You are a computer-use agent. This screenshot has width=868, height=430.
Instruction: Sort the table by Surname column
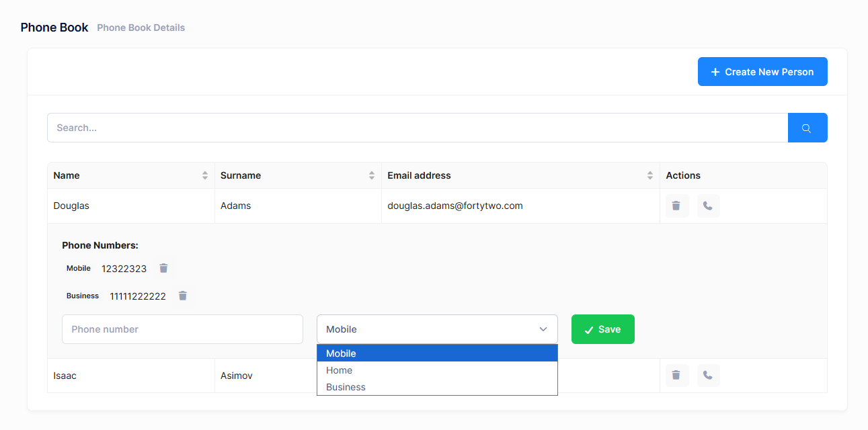(x=372, y=175)
